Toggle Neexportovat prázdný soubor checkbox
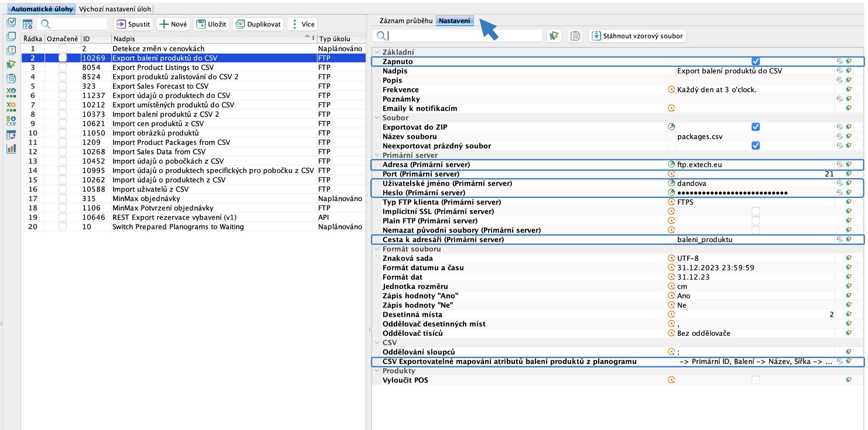The width and height of the screenshot is (868, 430). coord(755,146)
